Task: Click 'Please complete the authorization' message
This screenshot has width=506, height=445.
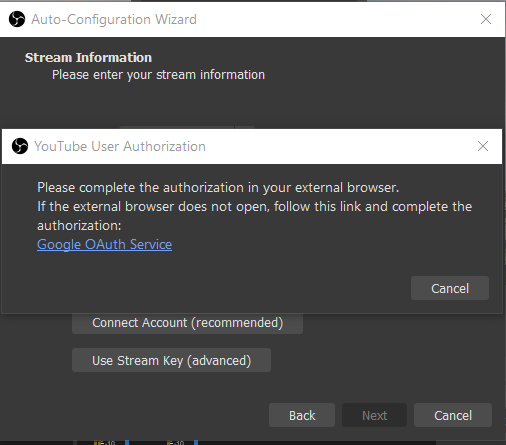Action: [218, 188]
